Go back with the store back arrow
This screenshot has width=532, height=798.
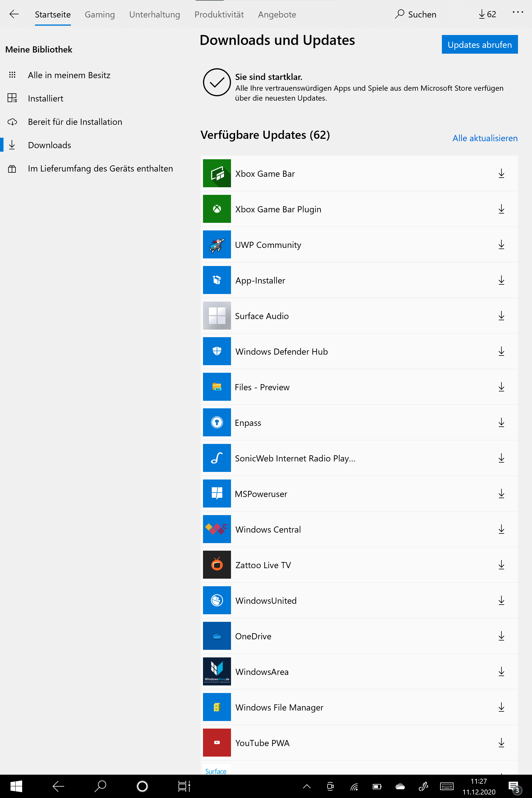[14, 14]
